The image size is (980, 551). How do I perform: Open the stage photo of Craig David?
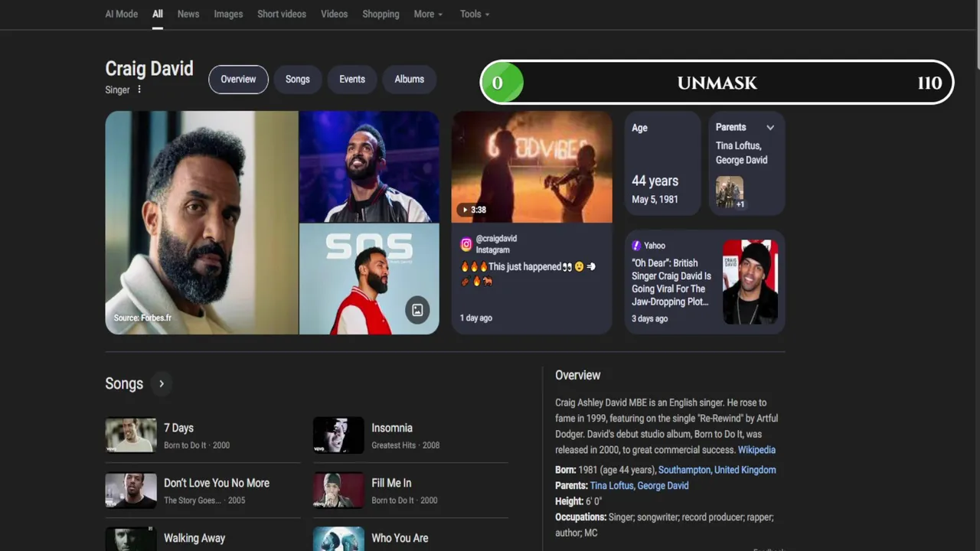click(x=369, y=166)
